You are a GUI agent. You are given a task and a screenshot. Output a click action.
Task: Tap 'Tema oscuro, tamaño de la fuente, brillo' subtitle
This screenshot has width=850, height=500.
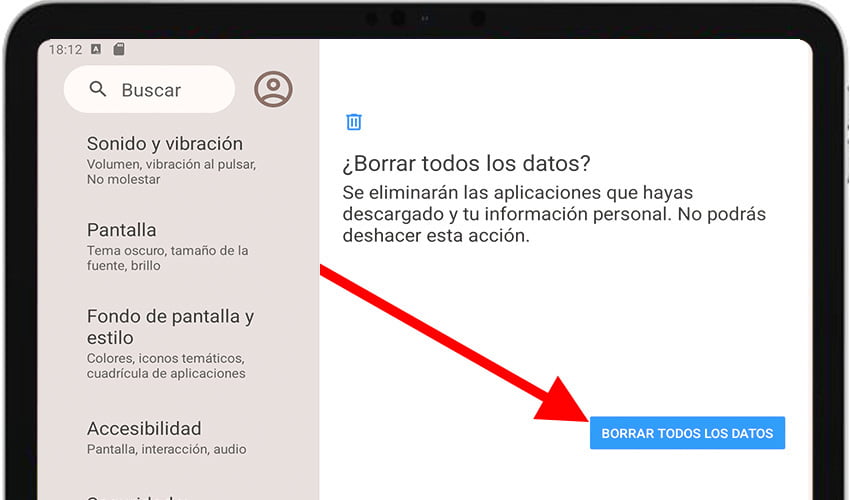168,258
